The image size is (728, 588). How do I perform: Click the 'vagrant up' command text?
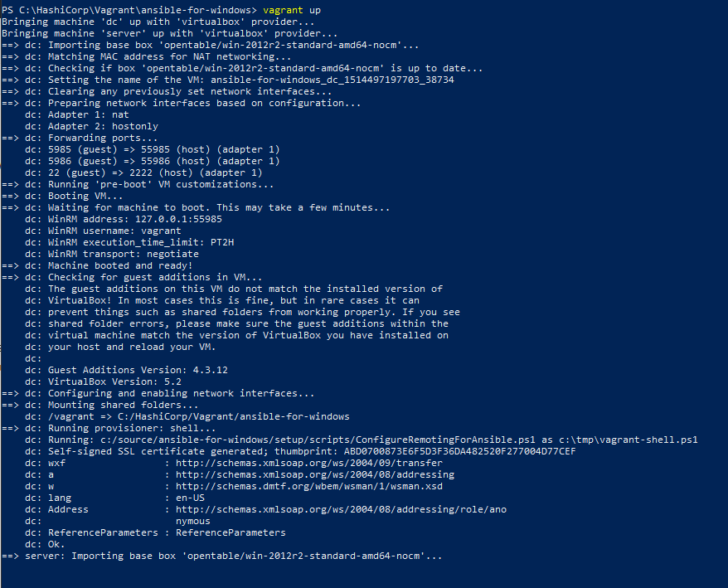(292, 10)
